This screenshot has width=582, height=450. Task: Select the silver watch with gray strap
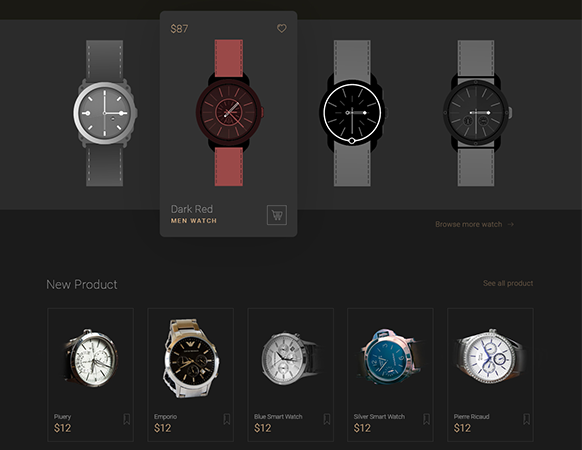[105, 113]
